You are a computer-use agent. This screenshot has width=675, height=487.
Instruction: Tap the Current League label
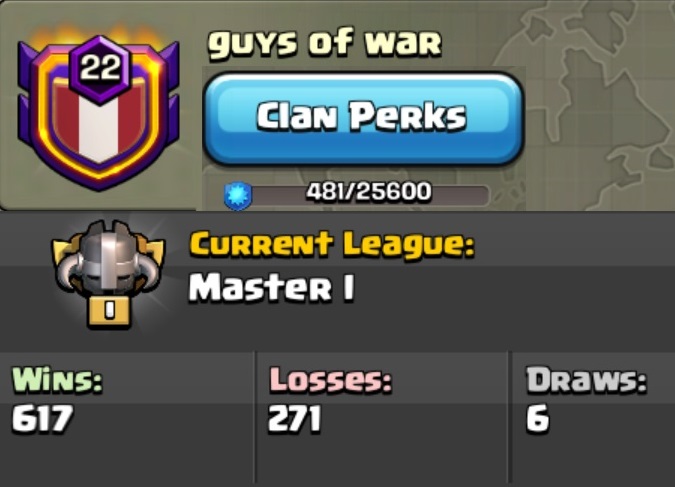click(331, 245)
